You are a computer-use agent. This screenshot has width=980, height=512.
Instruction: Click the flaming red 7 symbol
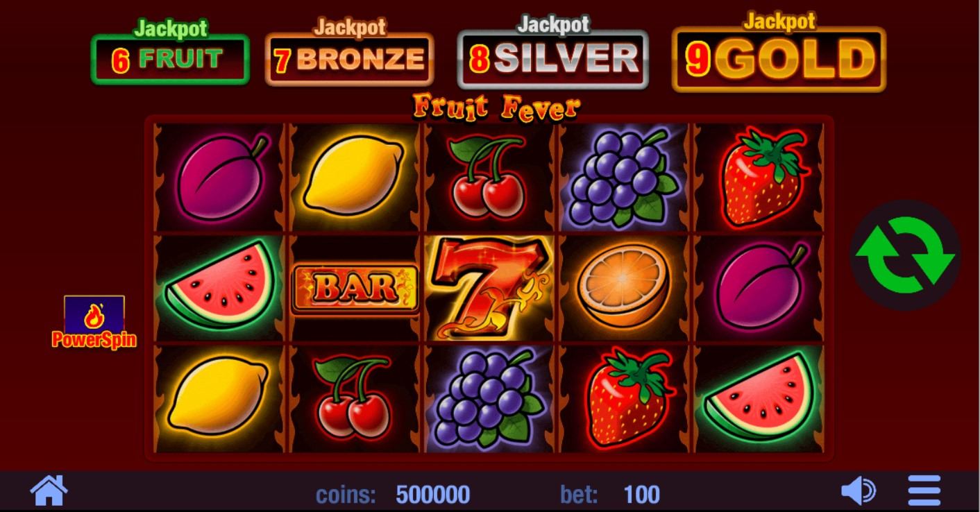pos(489,288)
